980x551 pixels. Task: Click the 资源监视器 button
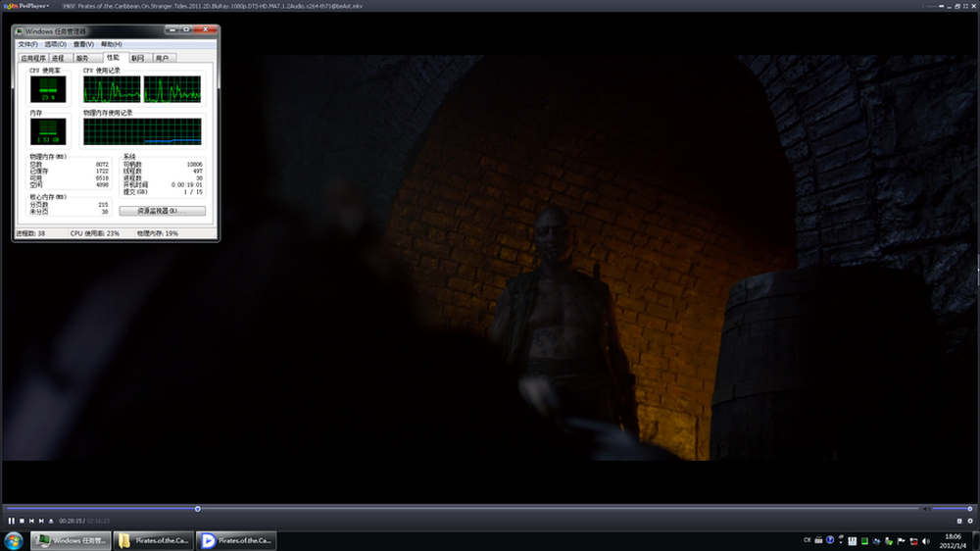162,211
